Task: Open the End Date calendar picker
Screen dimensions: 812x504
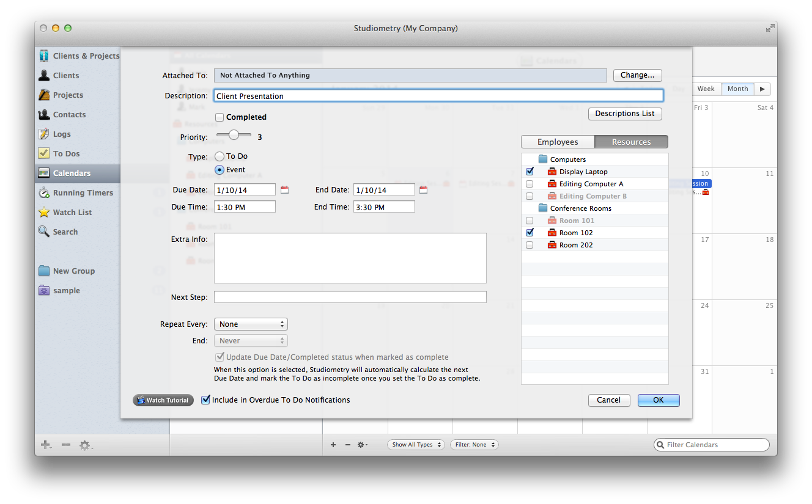Action: coord(424,189)
